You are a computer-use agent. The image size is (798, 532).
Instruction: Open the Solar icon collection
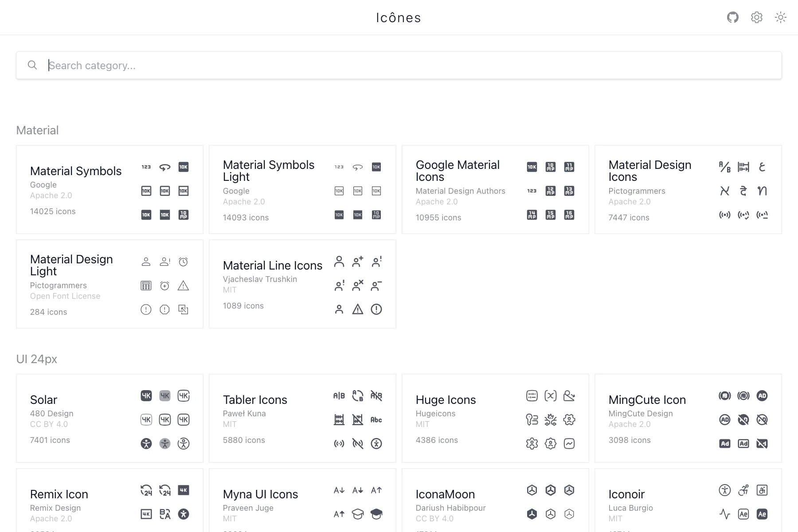tap(44, 400)
